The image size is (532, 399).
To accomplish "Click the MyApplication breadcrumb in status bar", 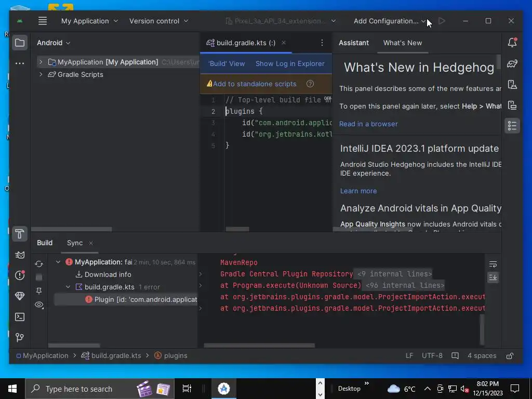I will (43, 355).
